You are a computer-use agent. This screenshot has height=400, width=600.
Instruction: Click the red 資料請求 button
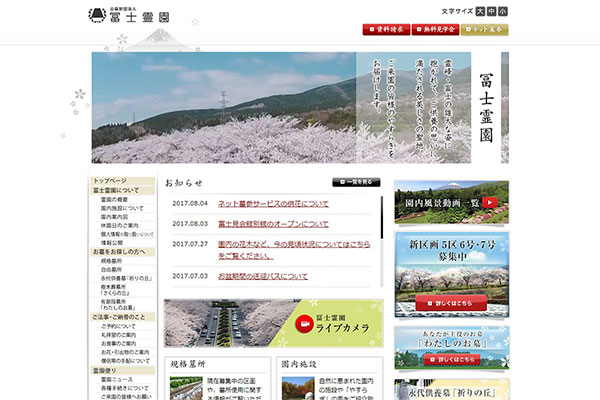(386, 29)
